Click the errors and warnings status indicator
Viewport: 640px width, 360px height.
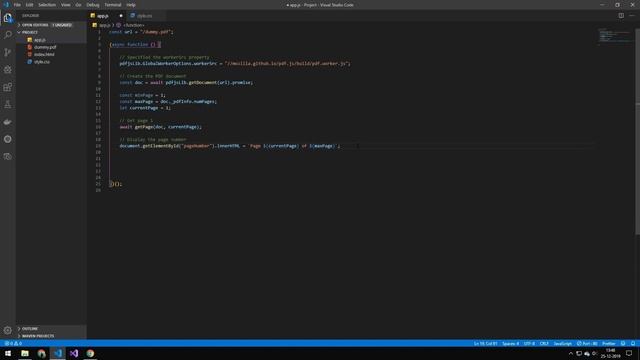(13, 343)
